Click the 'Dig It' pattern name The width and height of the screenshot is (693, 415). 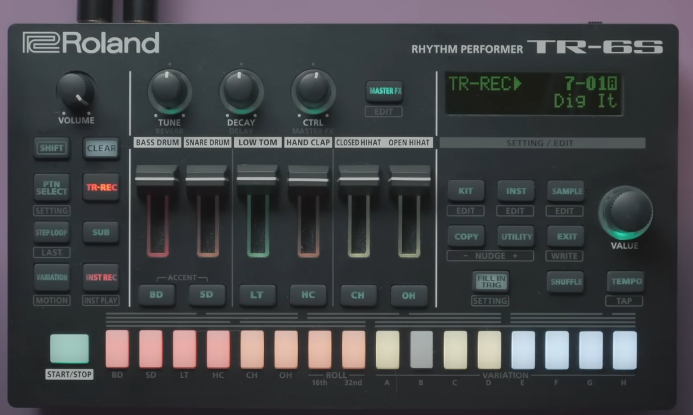tap(586, 101)
